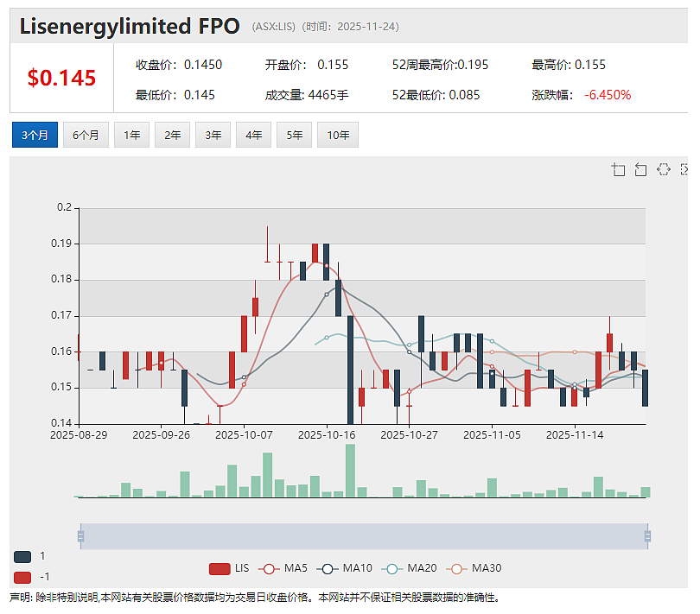This screenshot has width=700, height=614.
Task: Click the 2025-10-27 x-axis date label
Action: click(x=409, y=435)
